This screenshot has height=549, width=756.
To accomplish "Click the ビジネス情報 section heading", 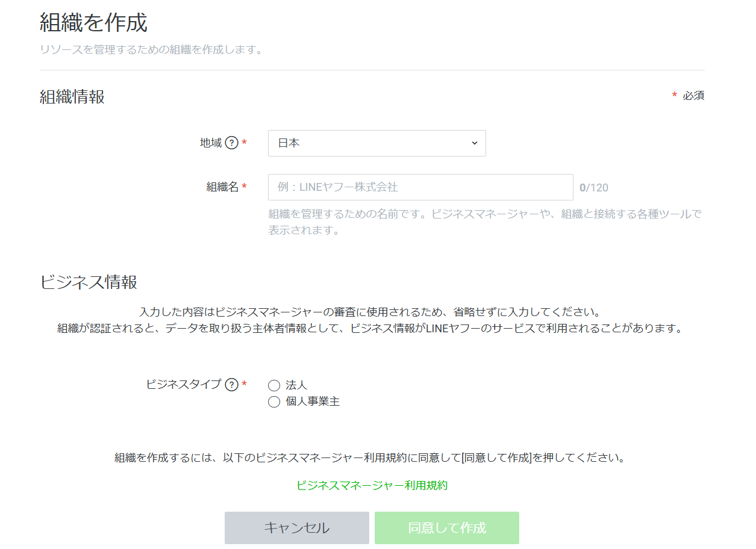I will [x=89, y=282].
